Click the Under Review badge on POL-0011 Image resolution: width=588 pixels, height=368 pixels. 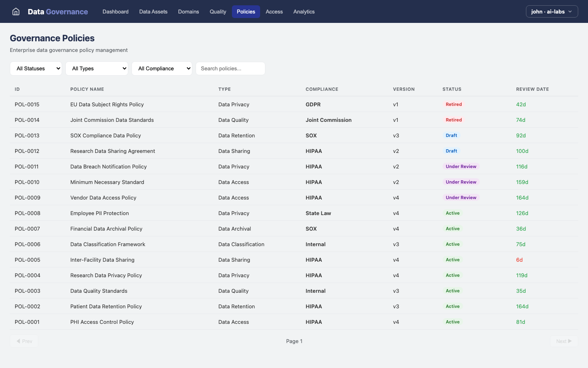tap(461, 166)
